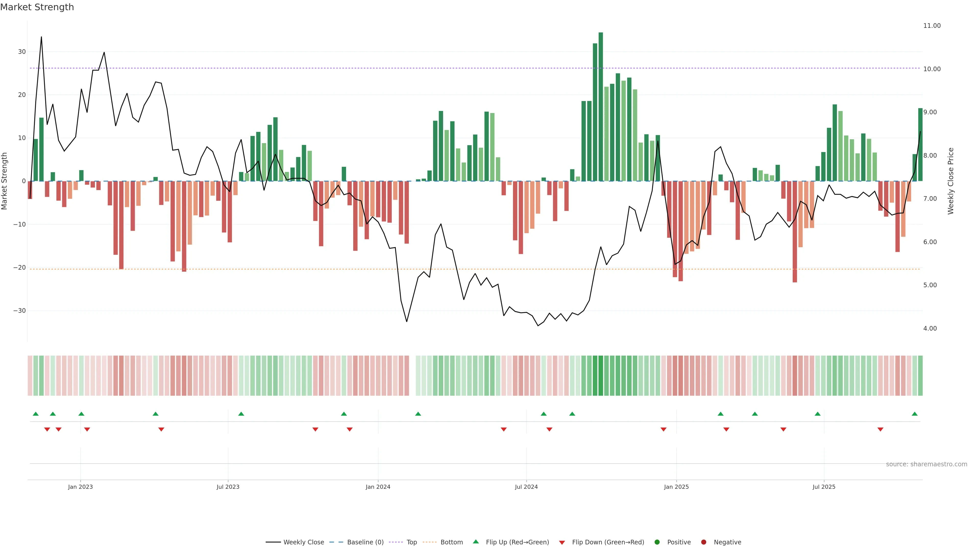Click the last red flip-down triangle marker
Viewport: 980px width, 551px height.
click(880, 429)
